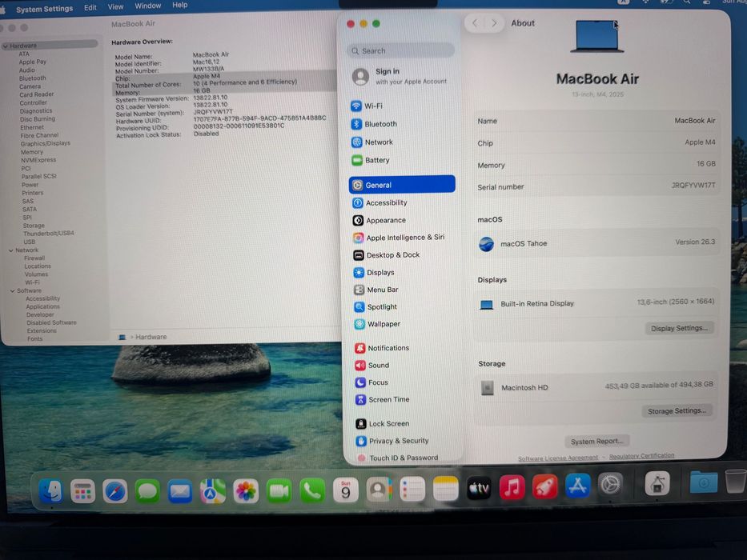Select Applications under Software
This screenshot has height=560, width=747.
(x=43, y=306)
